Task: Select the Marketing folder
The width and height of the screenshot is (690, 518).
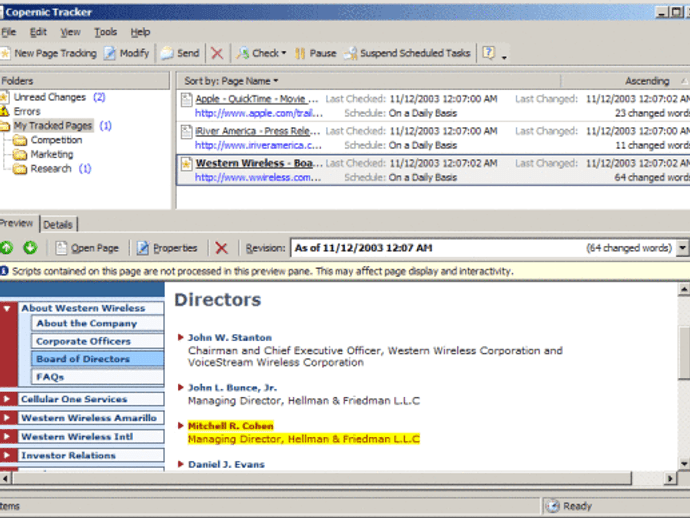Action: 51,154
